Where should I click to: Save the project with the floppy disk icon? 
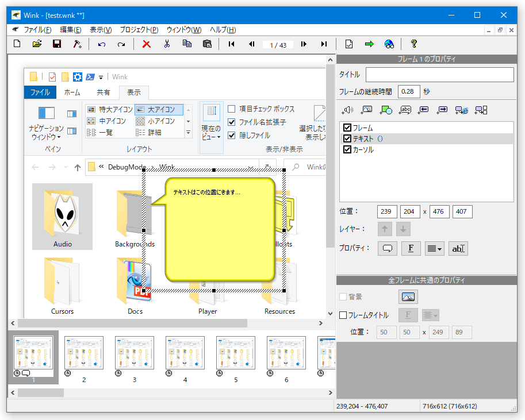click(57, 44)
